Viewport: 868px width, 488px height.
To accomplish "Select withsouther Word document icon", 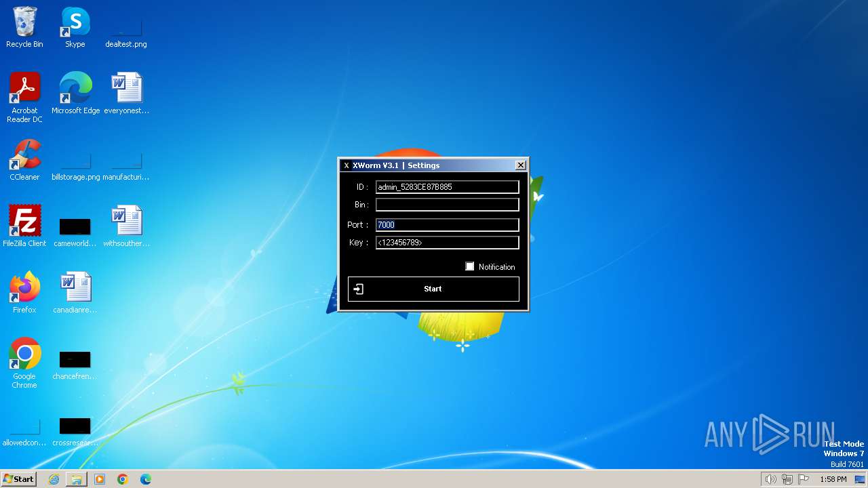I will click(126, 226).
